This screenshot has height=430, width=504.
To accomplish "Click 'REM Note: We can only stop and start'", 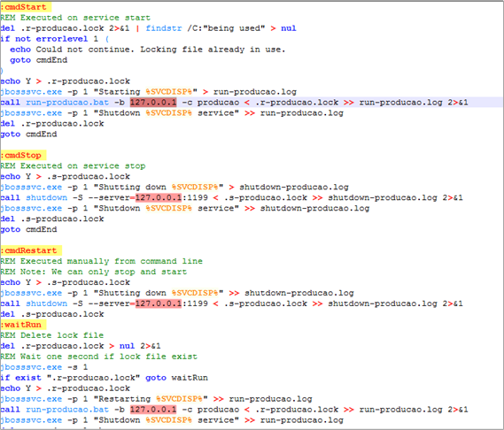I will coord(94,272).
